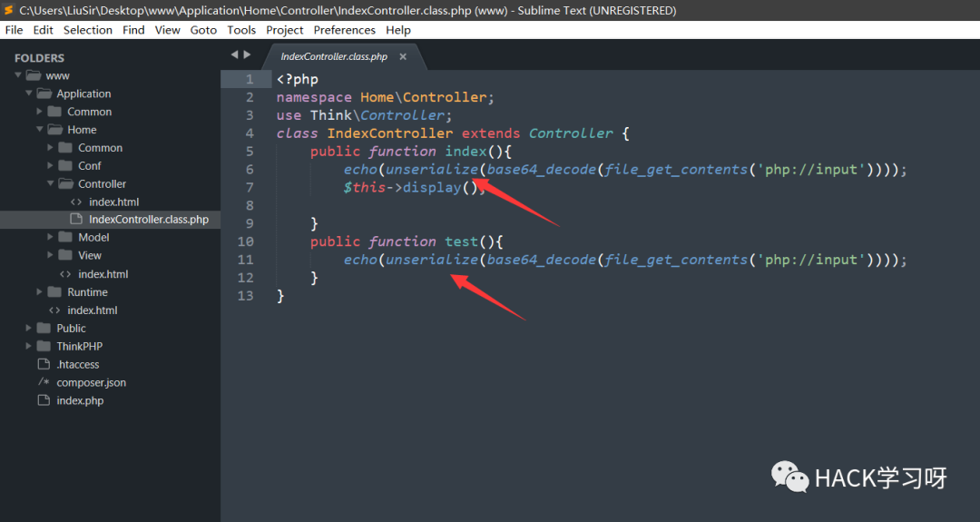The height and width of the screenshot is (522, 980).
Task: Click the Home folder icon
Action: pos(55,130)
